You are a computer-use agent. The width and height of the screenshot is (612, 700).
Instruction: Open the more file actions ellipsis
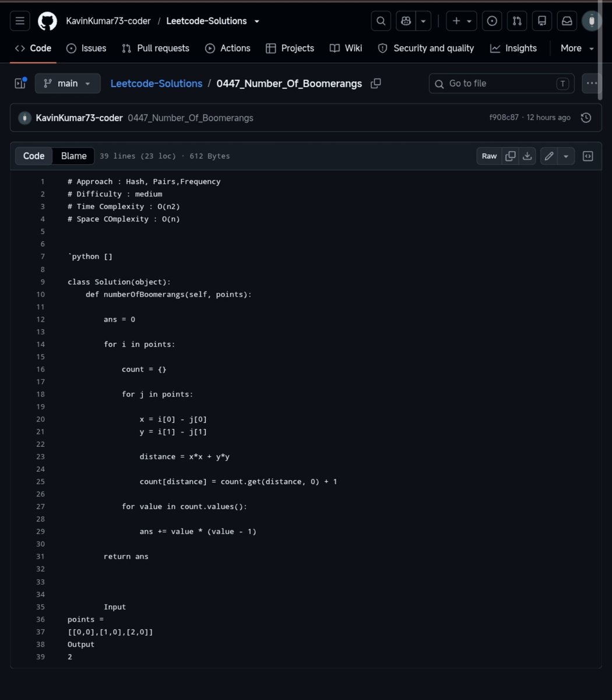(x=592, y=83)
